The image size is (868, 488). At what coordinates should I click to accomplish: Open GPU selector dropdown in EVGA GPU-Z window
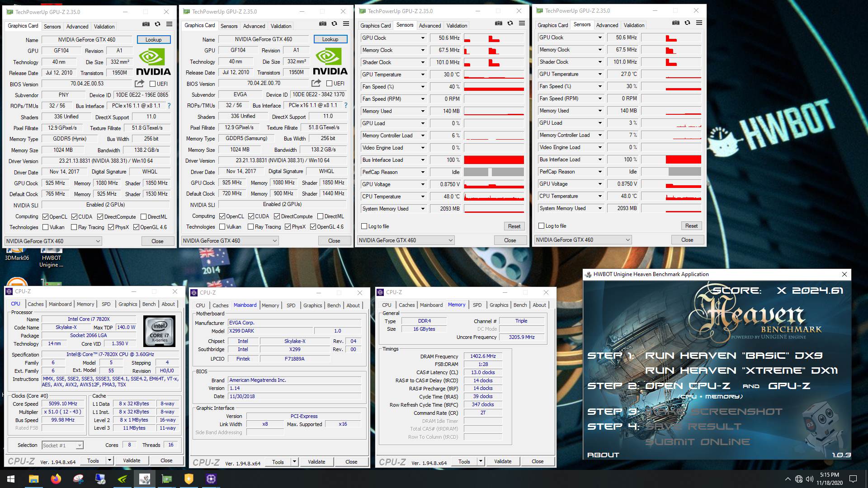click(x=230, y=241)
